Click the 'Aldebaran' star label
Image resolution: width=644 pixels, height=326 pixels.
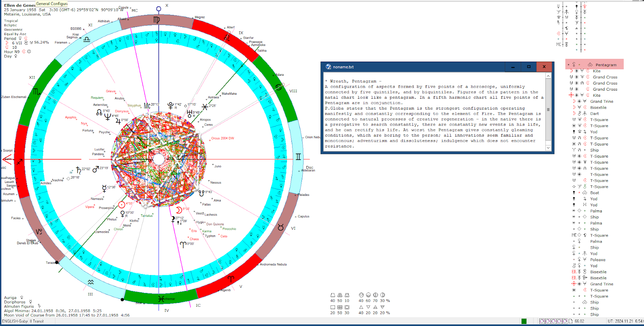[x=308, y=170]
